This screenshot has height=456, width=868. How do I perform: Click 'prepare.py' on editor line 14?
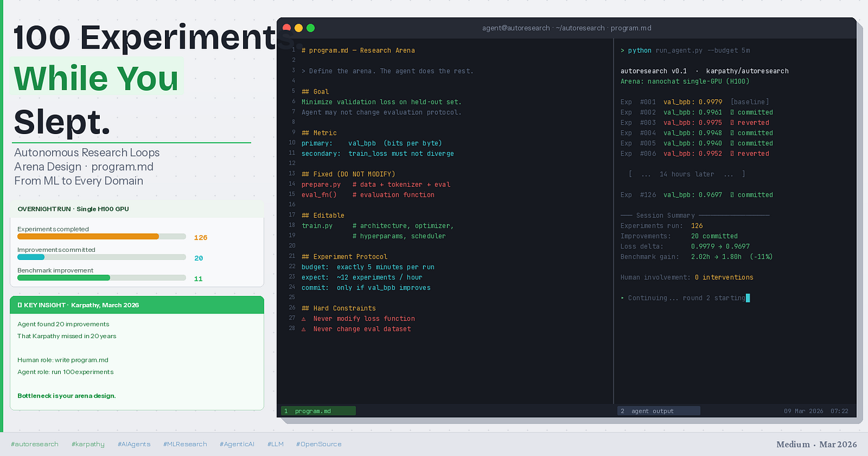321,184
